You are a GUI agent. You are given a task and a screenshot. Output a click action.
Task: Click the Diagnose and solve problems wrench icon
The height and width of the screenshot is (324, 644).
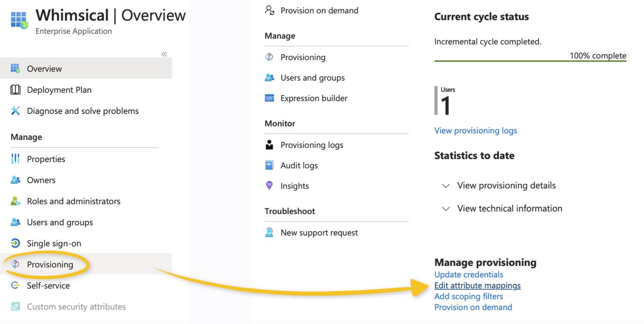pyautogui.click(x=15, y=111)
